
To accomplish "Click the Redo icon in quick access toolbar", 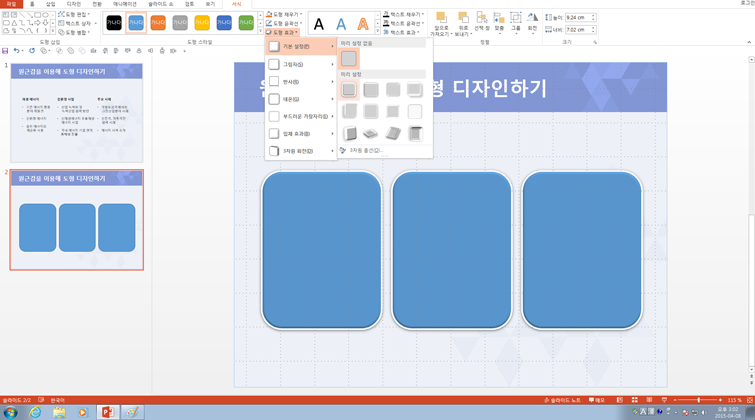I will (32, 51).
